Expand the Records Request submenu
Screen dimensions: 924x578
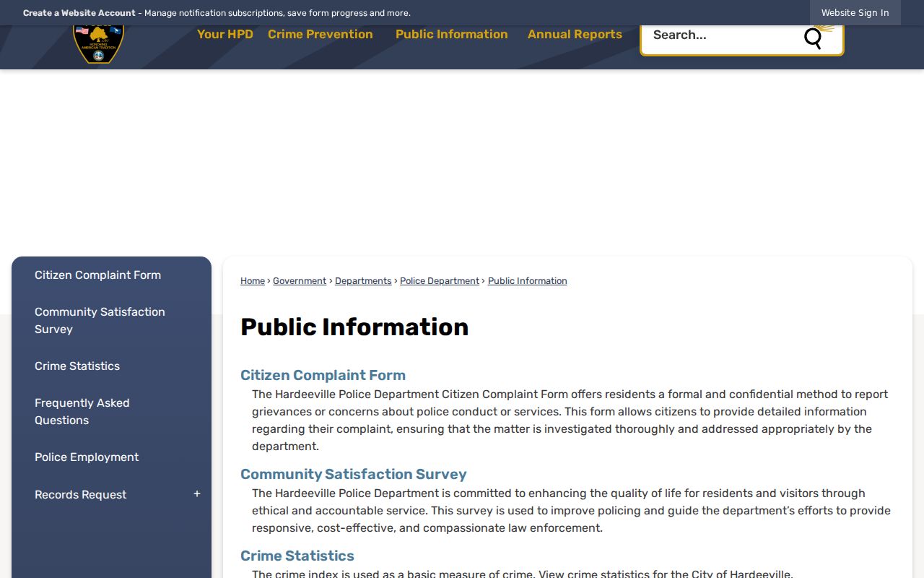(197, 494)
